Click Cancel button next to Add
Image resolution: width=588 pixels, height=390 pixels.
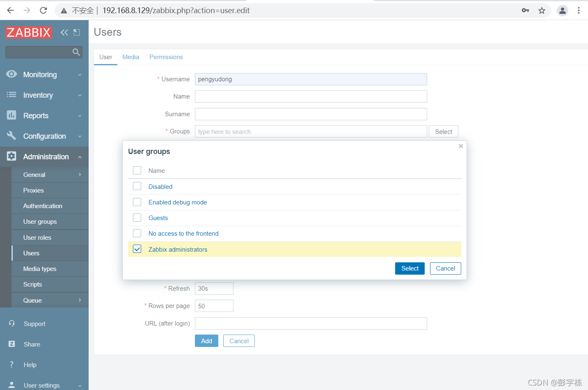click(x=239, y=341)
